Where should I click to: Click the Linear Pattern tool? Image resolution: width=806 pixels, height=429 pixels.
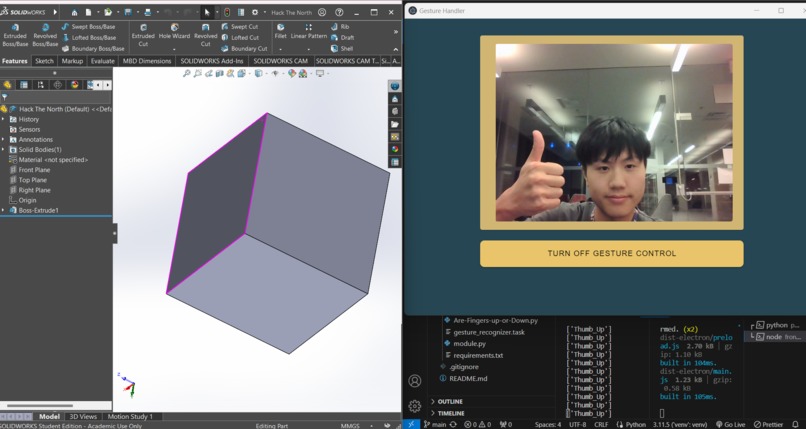(309, 32)
